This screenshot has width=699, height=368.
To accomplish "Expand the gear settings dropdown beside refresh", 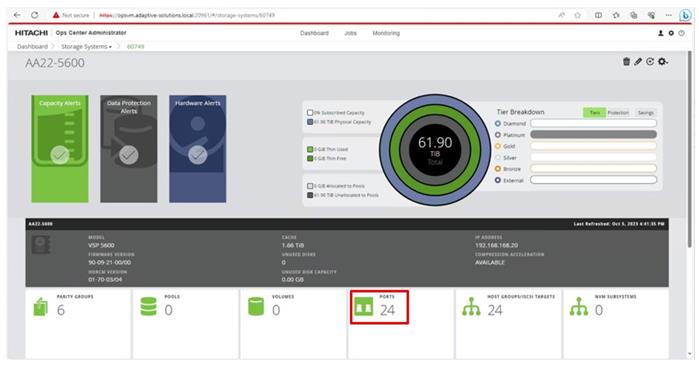I will [x=663, y=62].
